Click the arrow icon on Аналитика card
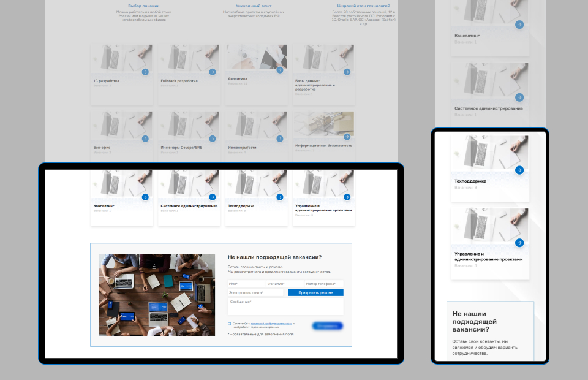The width and height of the screenshot is (588, 380). point(279,70)
